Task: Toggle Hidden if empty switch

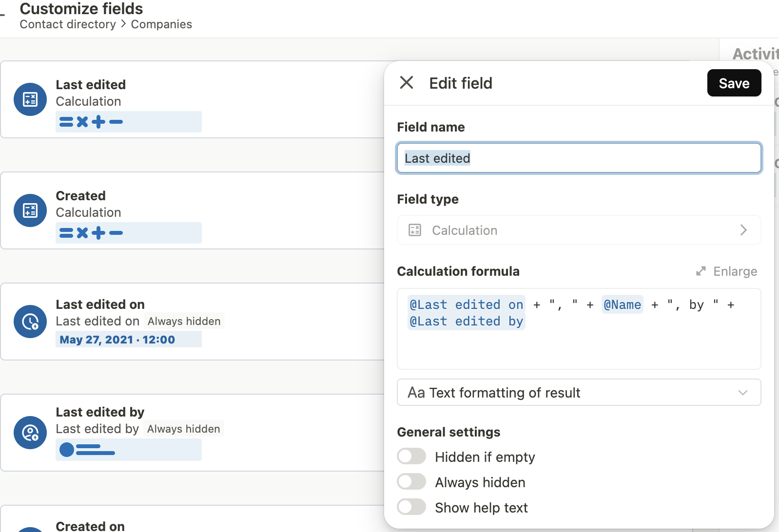Action: pos(411,456)
